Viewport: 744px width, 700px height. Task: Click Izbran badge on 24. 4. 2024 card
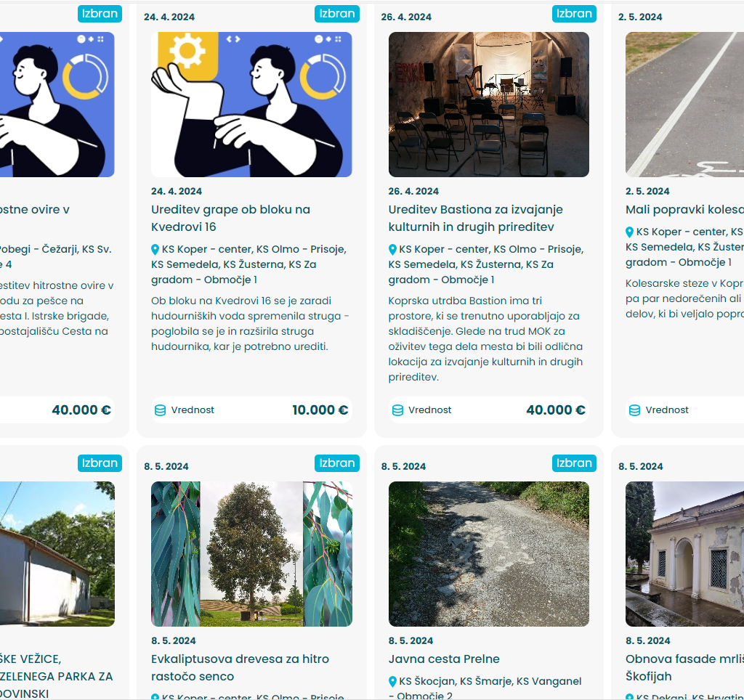pyautogui.click(x=337, y=14)
